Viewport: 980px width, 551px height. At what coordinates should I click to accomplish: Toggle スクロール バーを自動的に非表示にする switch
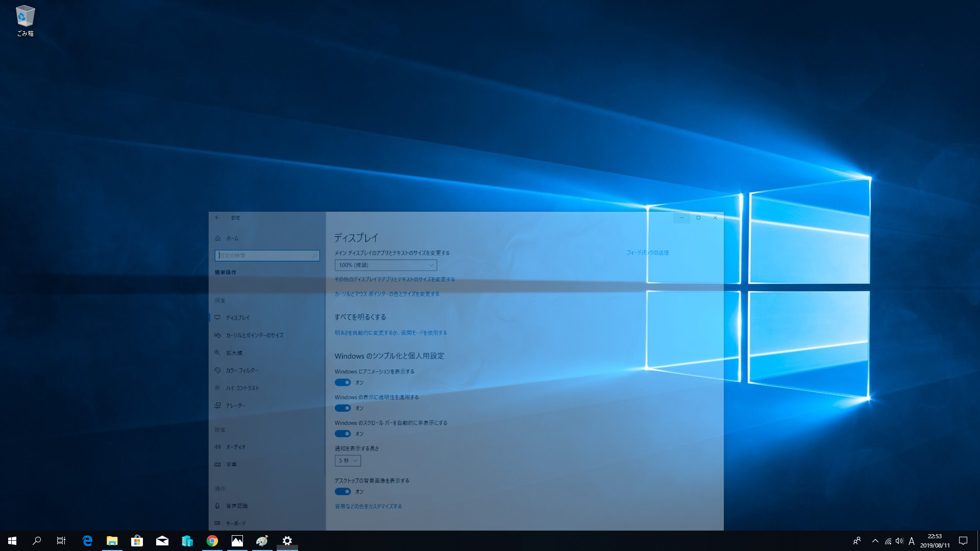(x=342, y=434)
